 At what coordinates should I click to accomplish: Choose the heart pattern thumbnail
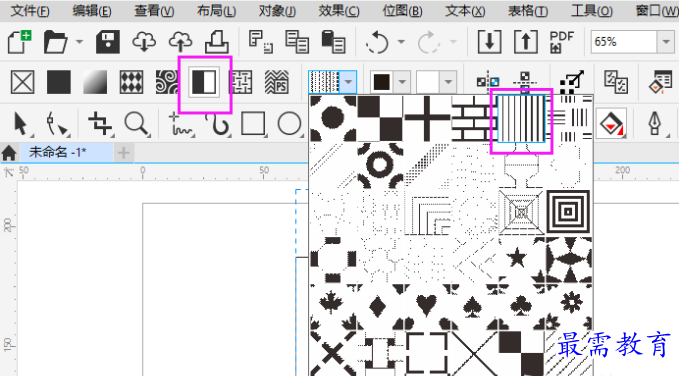[427, 306]
